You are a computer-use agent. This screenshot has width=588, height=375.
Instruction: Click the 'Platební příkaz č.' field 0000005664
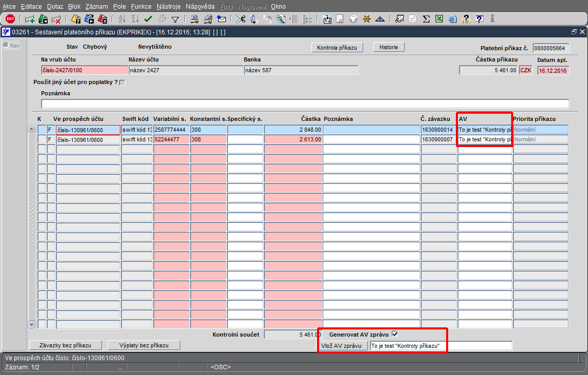[x=551, y=48]
